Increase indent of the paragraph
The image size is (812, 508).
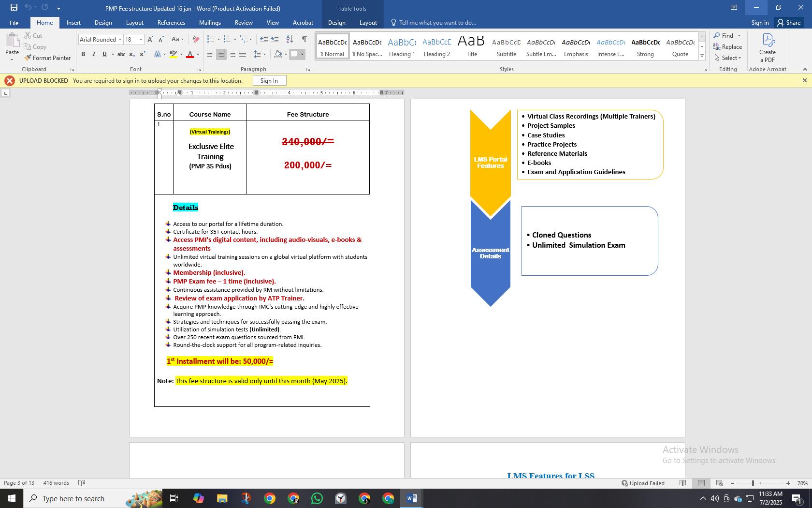pos(275,39)
